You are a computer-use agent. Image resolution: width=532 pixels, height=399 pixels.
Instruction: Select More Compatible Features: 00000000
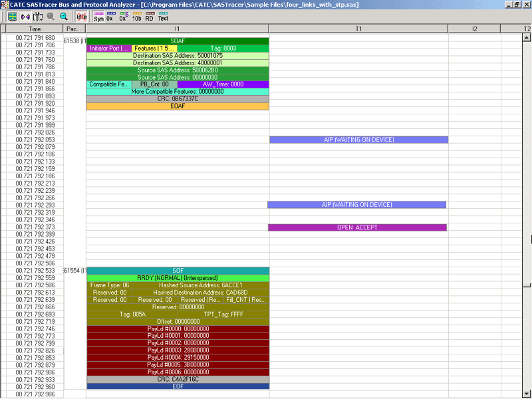pos(178,92)
